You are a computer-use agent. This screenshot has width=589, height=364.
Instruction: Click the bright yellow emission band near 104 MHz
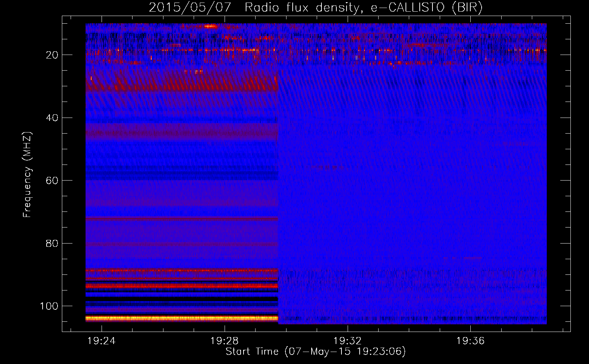(182, 318)
